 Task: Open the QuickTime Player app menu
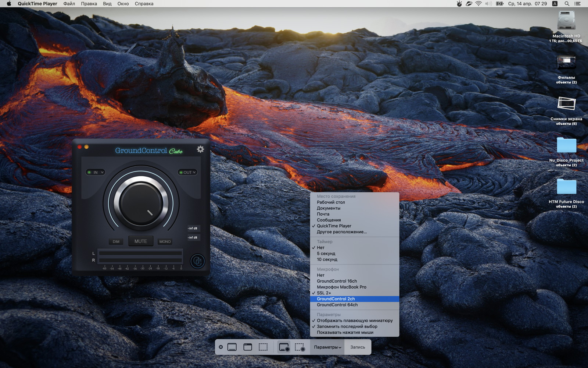click(37, 4)
